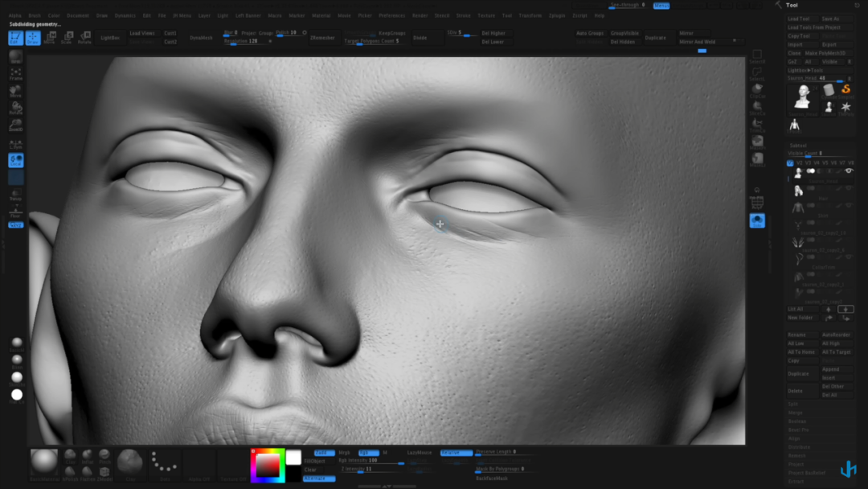Viewport: 868px width, 489px height.
Task: Expand the Subtool section header
Action: pos(798,145)
